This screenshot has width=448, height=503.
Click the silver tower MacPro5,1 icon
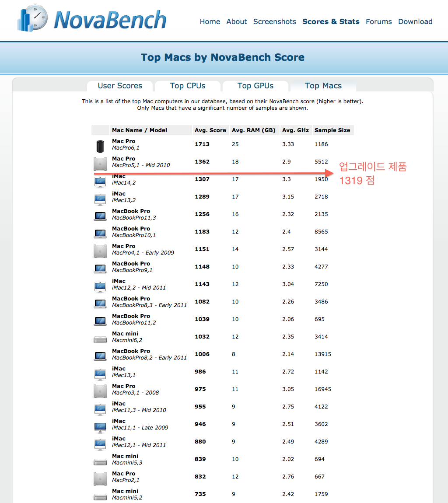(100, 163)
